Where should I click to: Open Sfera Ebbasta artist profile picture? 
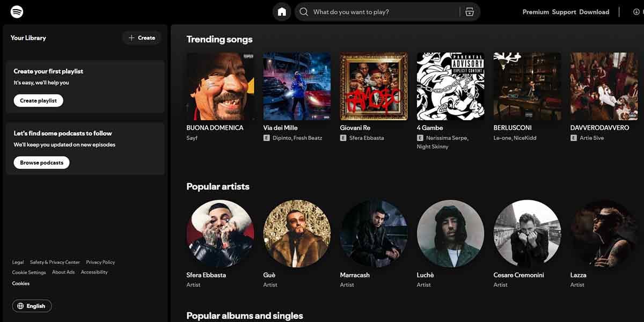220,234
